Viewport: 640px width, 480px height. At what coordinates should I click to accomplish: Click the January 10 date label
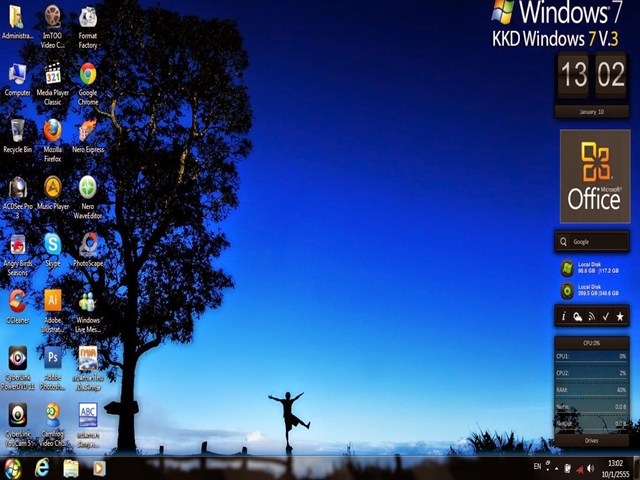pyautogui.click(x=591, y=112)
